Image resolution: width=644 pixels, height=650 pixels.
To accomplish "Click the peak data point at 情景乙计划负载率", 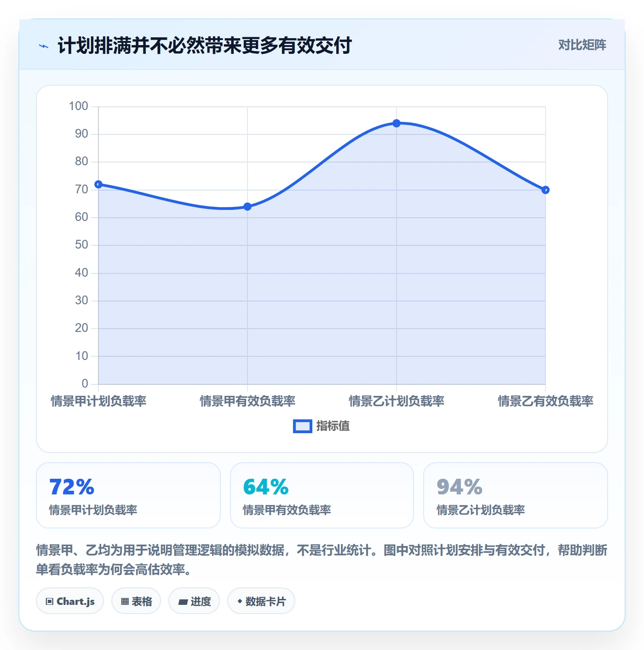I will click(x=397, y=123).
